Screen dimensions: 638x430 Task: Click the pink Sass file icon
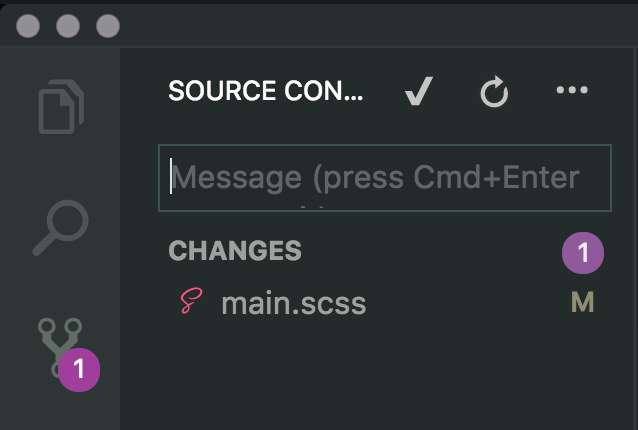191,301
